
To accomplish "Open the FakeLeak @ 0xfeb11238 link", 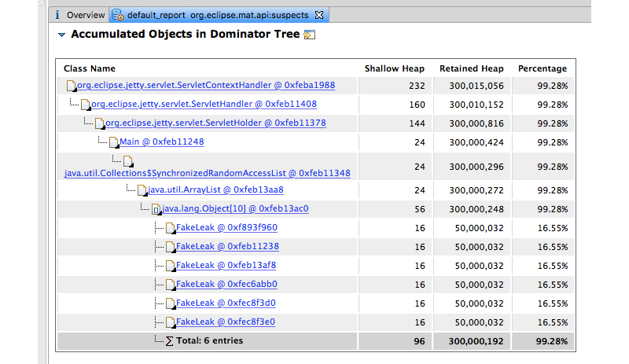I will tap(226, 246).
